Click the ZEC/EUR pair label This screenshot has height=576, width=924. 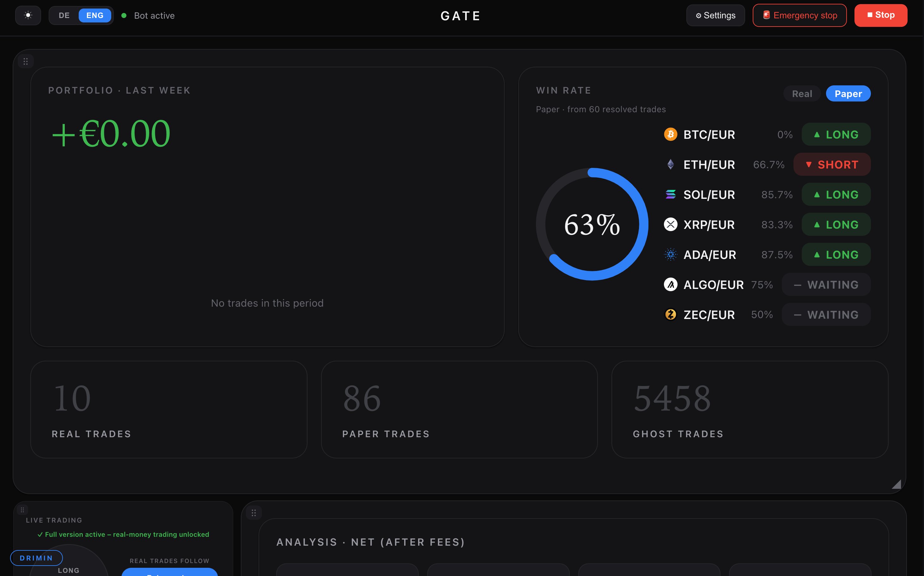(x=709, y=315)
